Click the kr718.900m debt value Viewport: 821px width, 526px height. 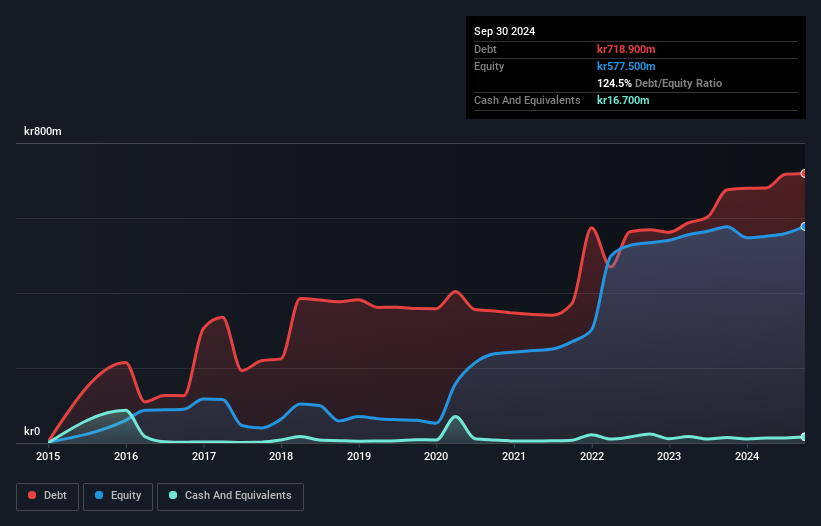coord(626,49)
